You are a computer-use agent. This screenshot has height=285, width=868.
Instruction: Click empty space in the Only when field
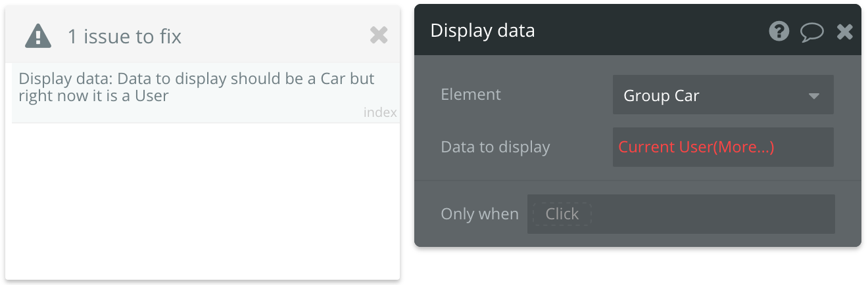tap(713, 213)
